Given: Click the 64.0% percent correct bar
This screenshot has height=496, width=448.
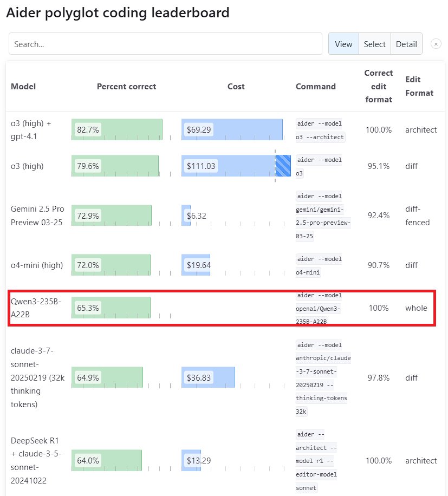Looking at the screenshot, I should [x=107, y=461].
